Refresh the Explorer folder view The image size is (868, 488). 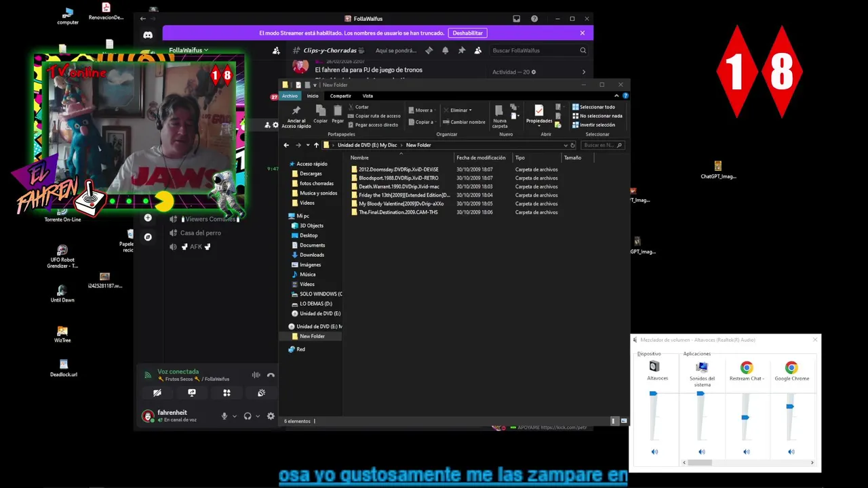click(573, 145)
